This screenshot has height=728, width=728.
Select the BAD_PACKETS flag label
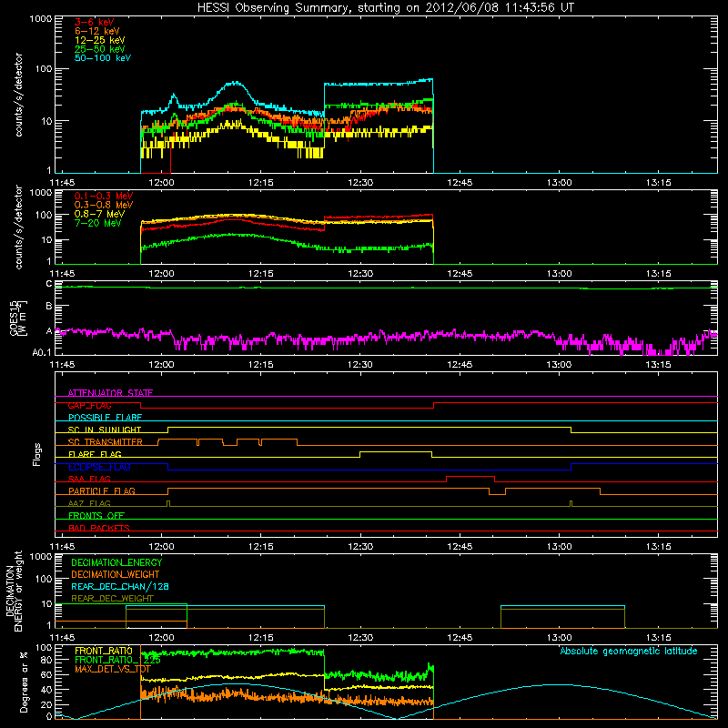(x=99, y=528)
